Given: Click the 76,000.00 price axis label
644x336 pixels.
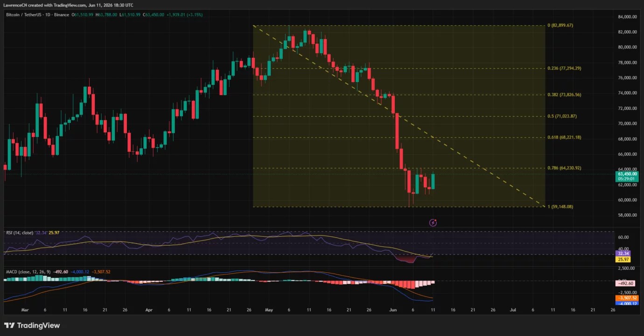Looking at the screenshot, I should click(627, 78).
